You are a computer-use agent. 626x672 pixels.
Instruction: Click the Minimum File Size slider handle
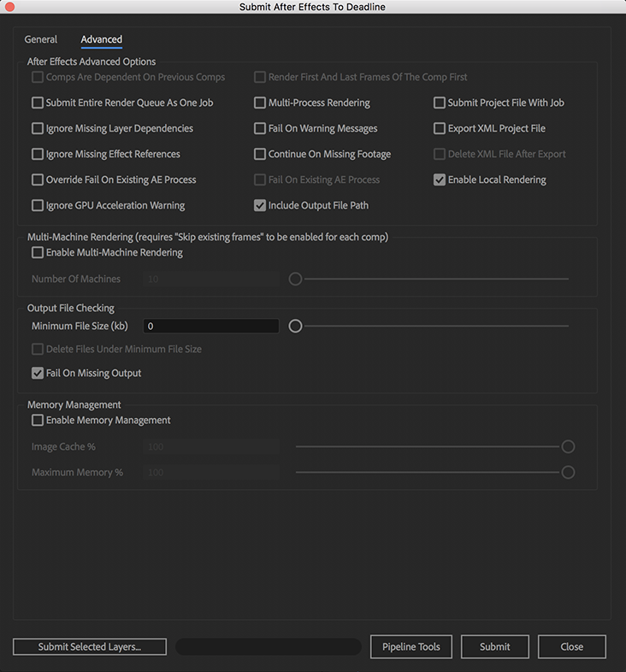coord(295,326)
